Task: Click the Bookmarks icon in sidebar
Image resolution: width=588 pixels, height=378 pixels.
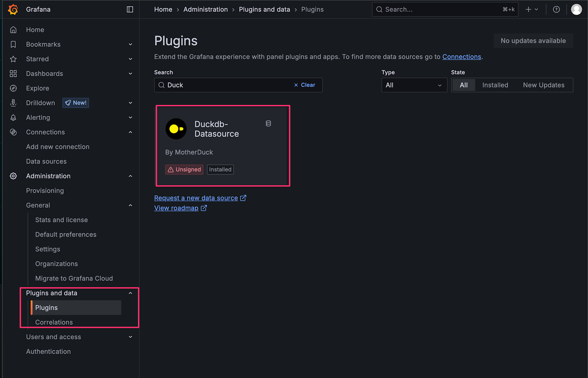Action: pos(13,44)
